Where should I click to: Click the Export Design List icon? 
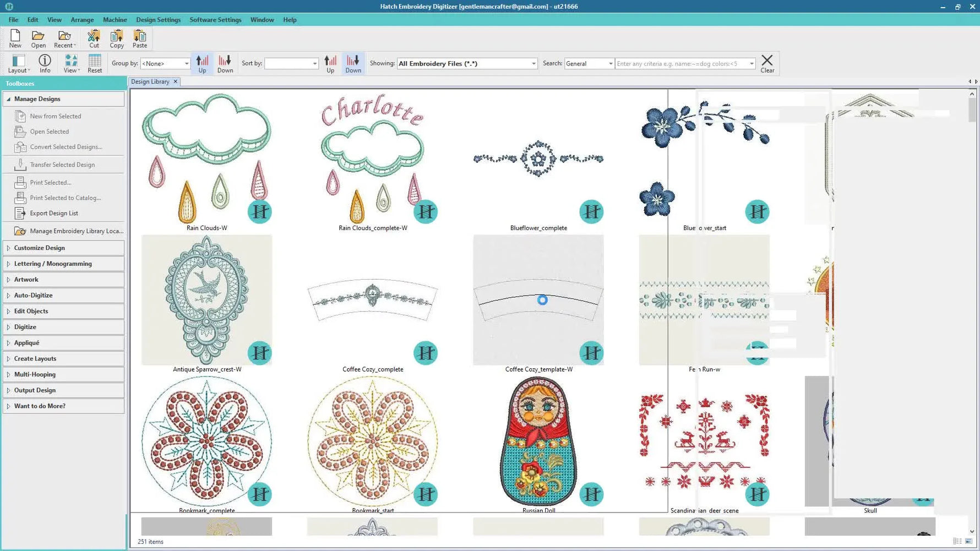(20, 213)
